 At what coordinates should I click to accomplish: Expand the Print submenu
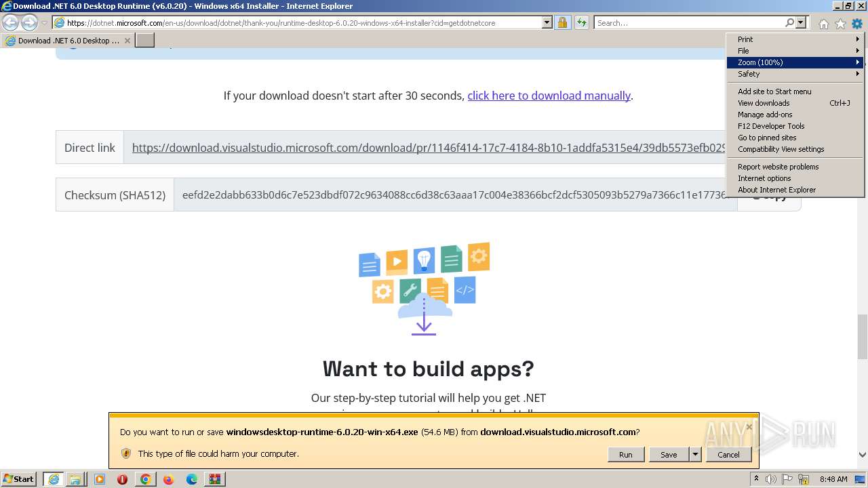click(795, 39)
